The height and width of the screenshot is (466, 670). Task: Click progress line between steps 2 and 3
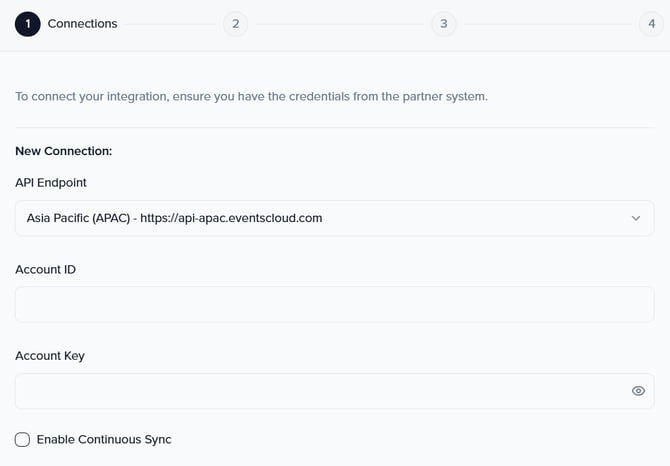click(339, 24)
